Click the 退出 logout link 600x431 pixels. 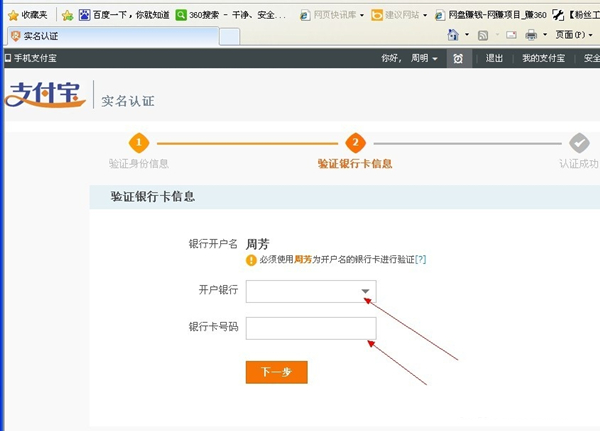(494, 58)
